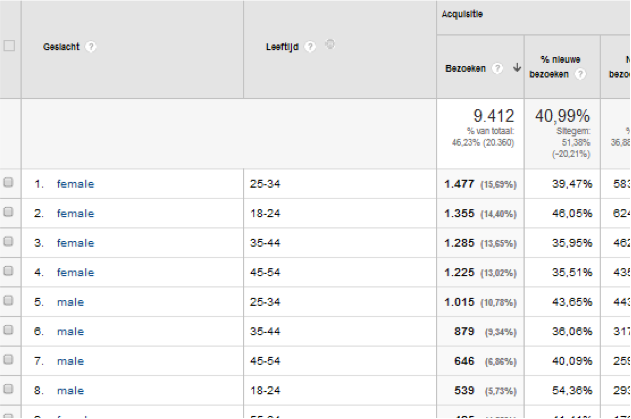This screenshot has height=419, width=631.
Task: Click help icon next to Bezoeken
Action: click(497, 68)
